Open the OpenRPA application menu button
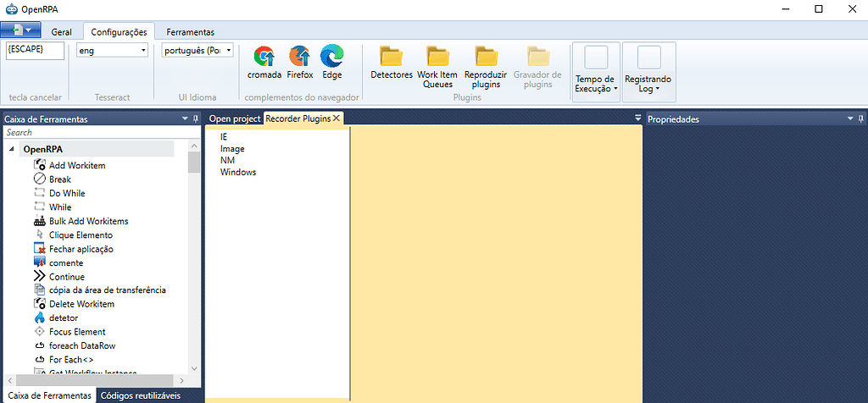This screenshot has height=403, width=868. click(20, 30)
